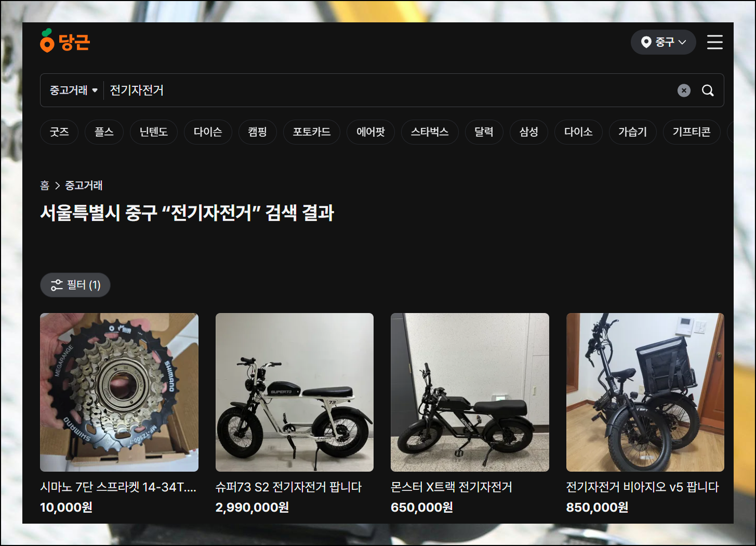This screenshot has height=546, width=756.
Task: Open 중고거래 breadcrumb link
Action: pyautogui.click(x=84, y=186)
